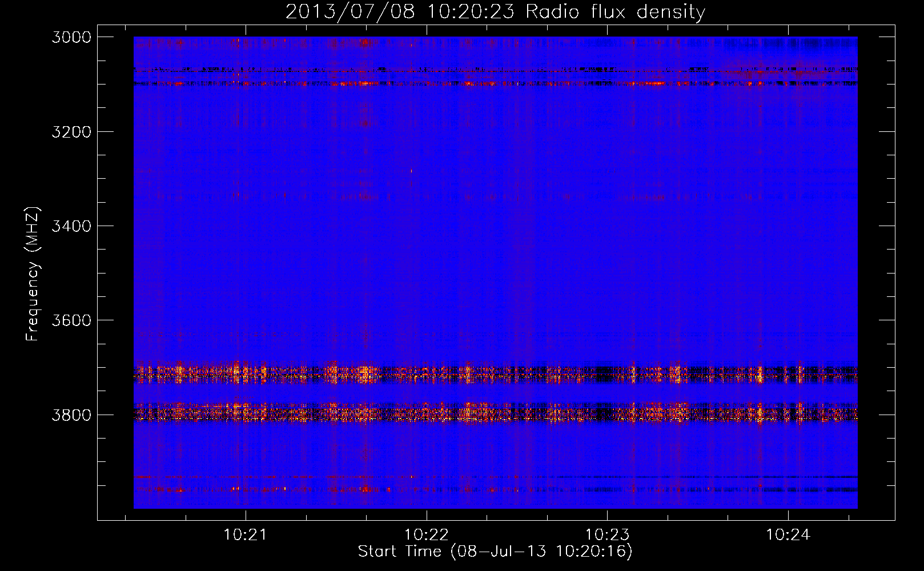Viewport: 924px width, 571px height.
Task: Select the 3000 frequency axis label
Action: 71,37
